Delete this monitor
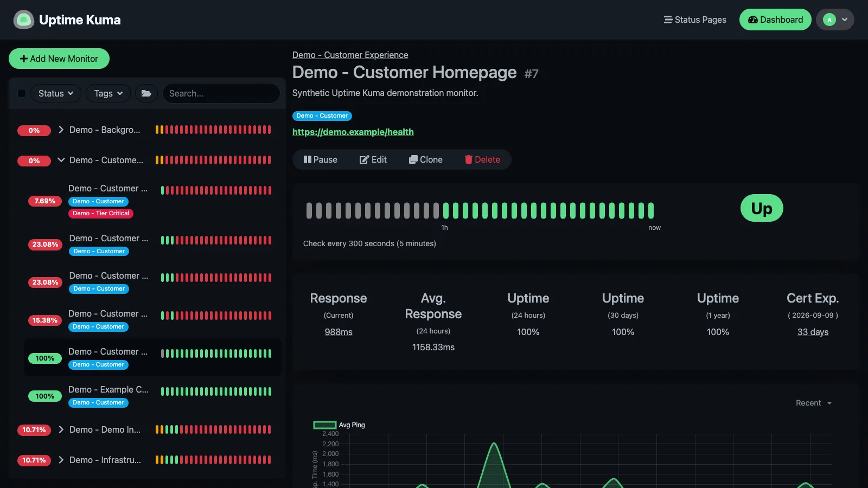Image resolution: width=868 pixels, height=488 pixels. tap(482, 159)
